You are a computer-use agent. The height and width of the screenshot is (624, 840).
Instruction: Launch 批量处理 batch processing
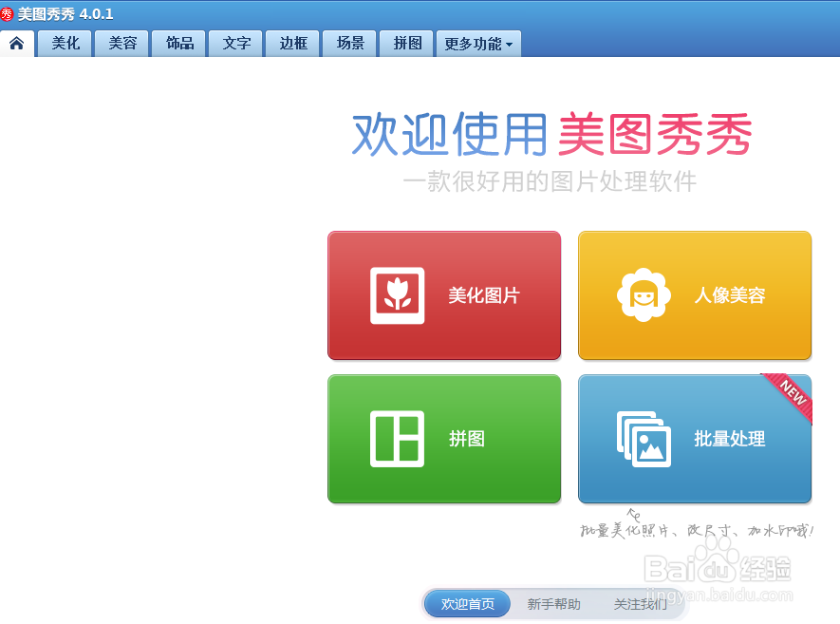click(x=694, y=439)
